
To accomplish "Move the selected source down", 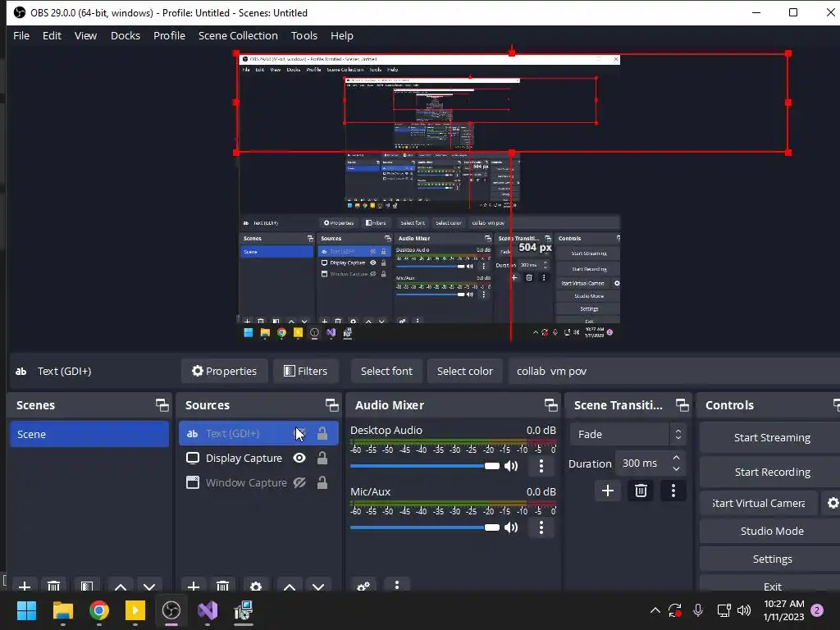I will coord(318,586).
